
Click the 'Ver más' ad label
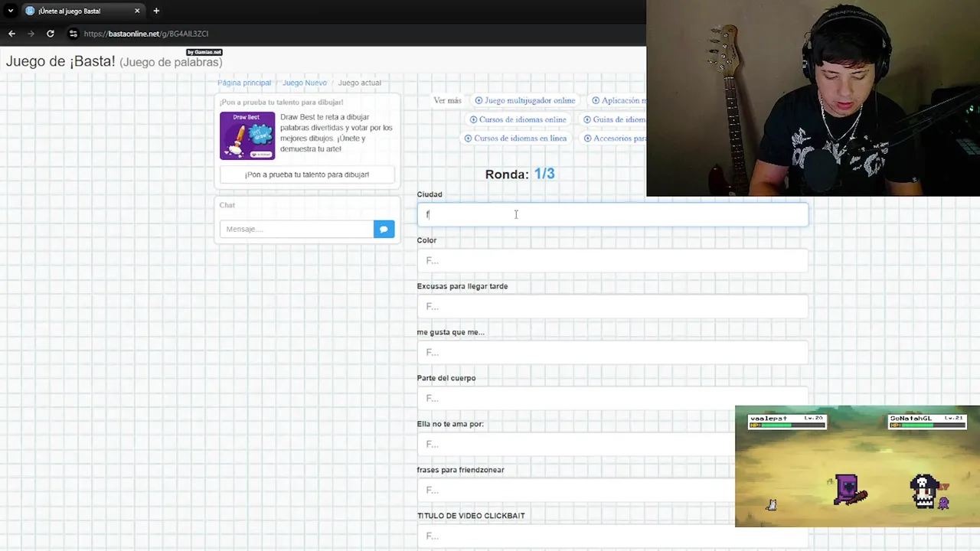click(447, 100)
